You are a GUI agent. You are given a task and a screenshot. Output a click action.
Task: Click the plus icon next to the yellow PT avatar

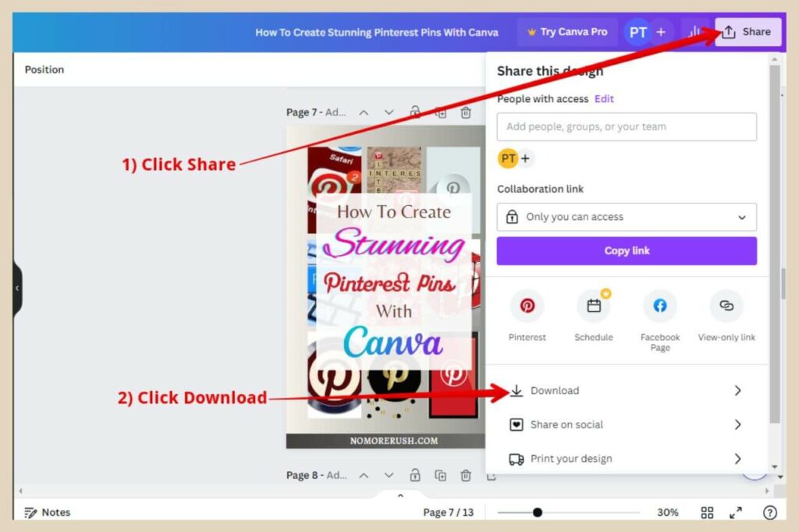pos(525,158)
